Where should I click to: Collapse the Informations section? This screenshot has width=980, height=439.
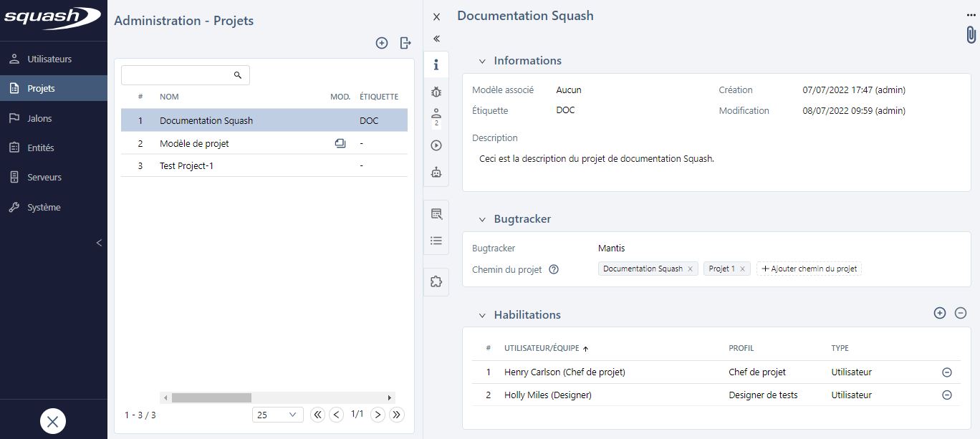click(x=482, y=60)
